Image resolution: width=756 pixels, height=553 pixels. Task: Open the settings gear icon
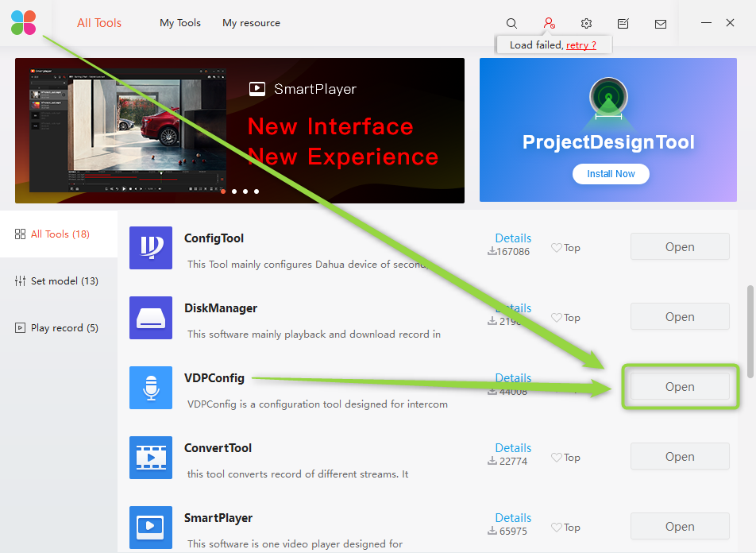(x=586, y=23)
